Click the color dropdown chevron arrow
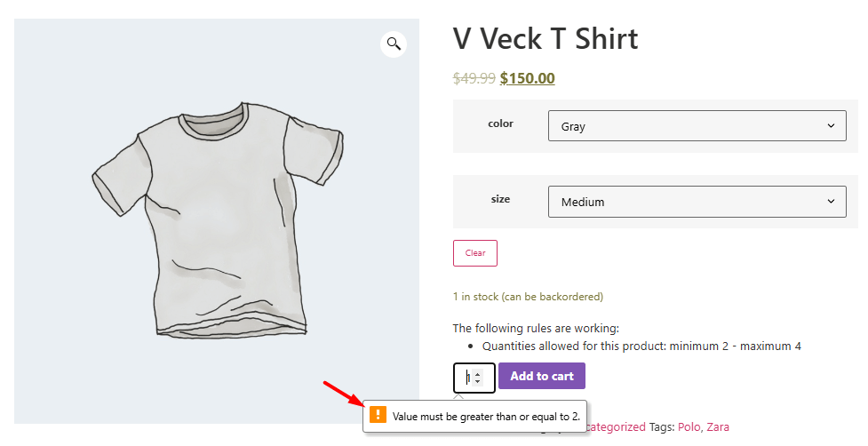This screenshot has width=868, height=446. [831, 126]
